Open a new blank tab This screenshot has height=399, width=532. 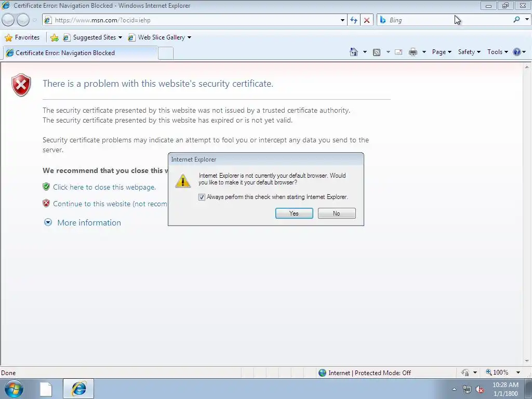point(166,54)
